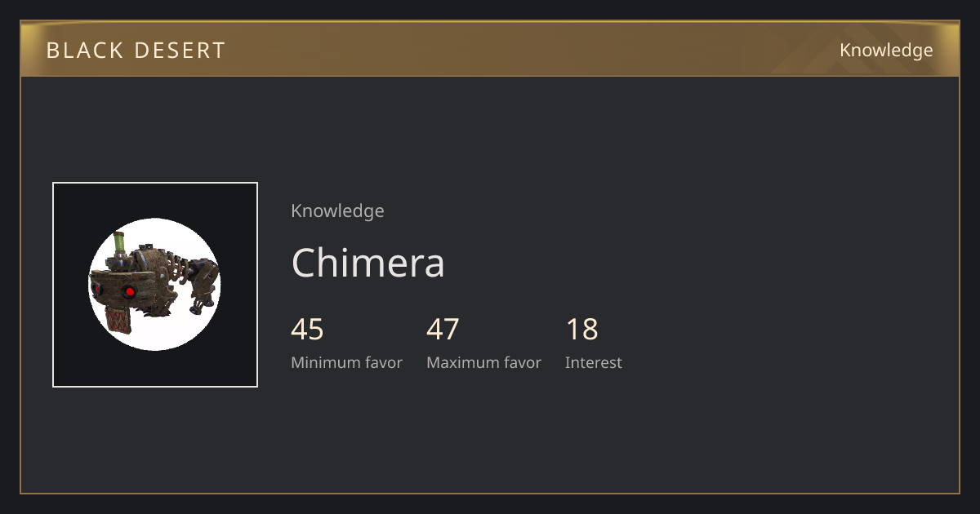Click the Interest caption
Image resolution: width=980 pixels, height=514 pixels.
(593, 363)
